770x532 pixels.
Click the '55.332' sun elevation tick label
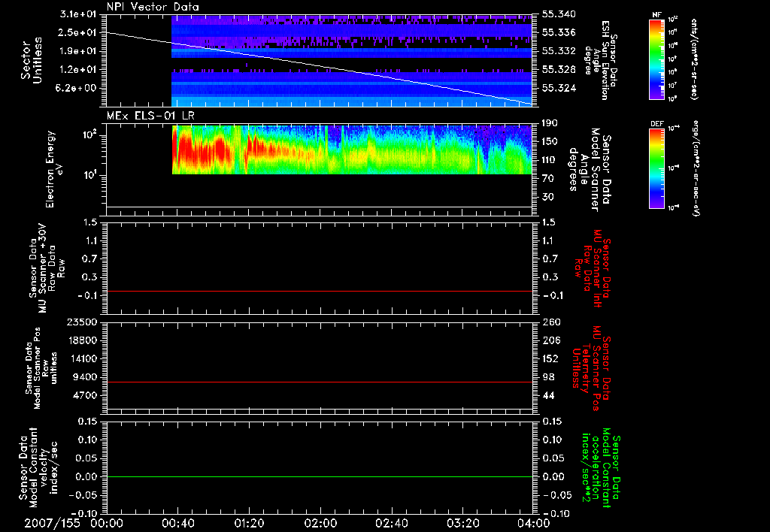pos(559,51)
